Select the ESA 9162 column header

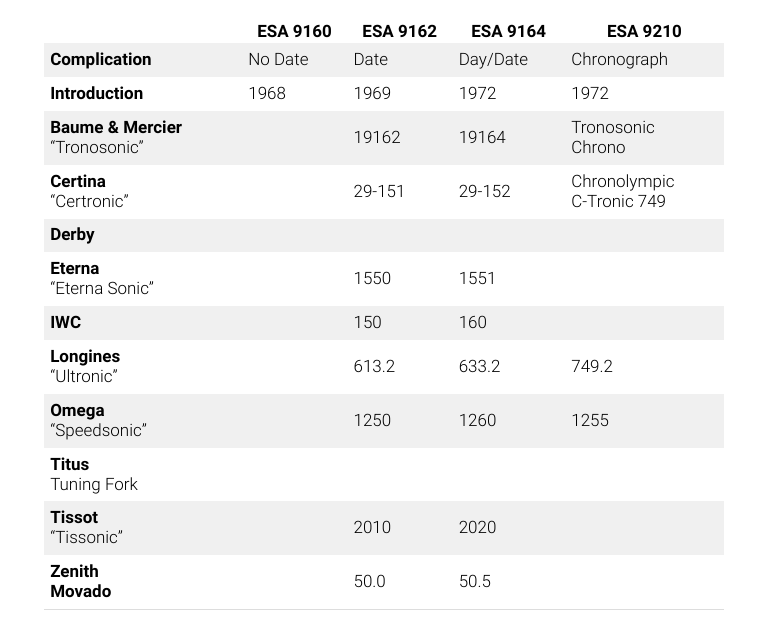(x=399, y=31)
